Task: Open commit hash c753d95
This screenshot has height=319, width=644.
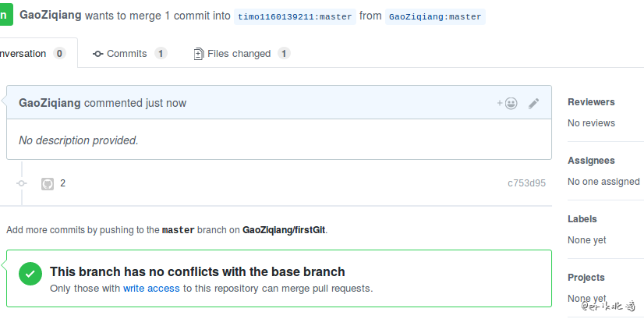Action: (526, 184)
